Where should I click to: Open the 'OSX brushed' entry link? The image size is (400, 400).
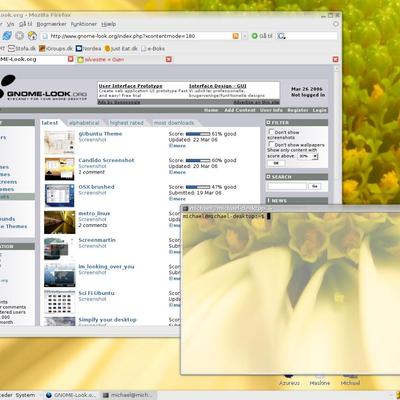96,187
